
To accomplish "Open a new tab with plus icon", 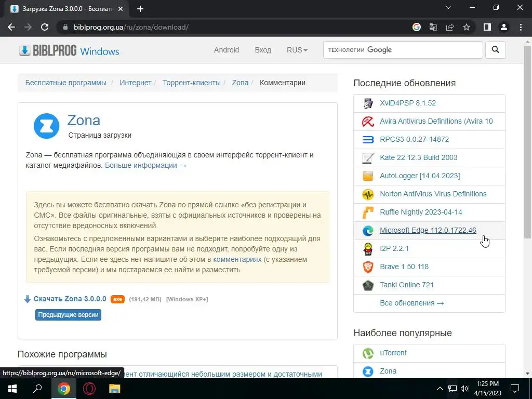I will tap(140, 9).
